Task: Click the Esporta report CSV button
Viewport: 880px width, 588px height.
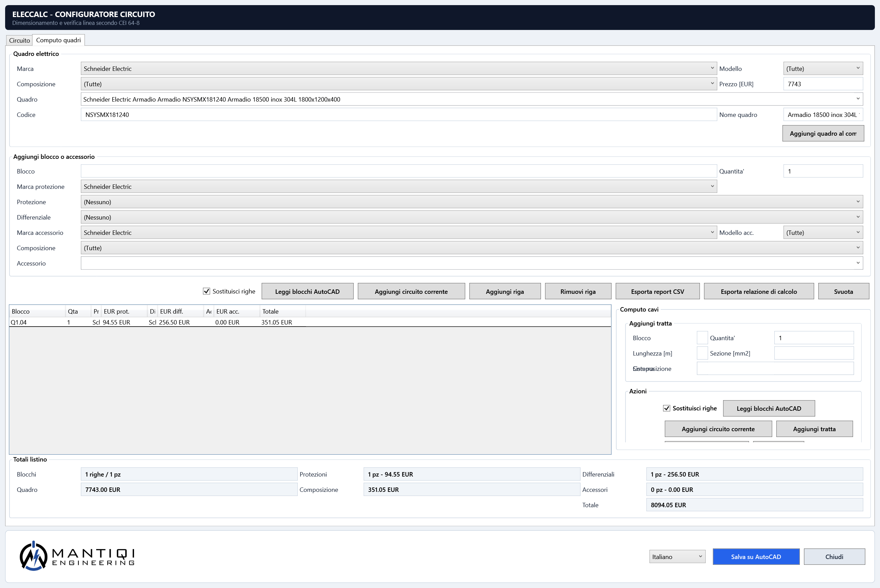Action: tap(658, 291)
